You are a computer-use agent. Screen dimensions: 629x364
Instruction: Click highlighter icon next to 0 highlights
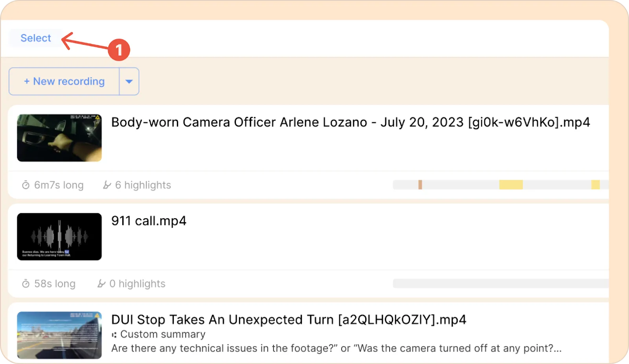101,284
